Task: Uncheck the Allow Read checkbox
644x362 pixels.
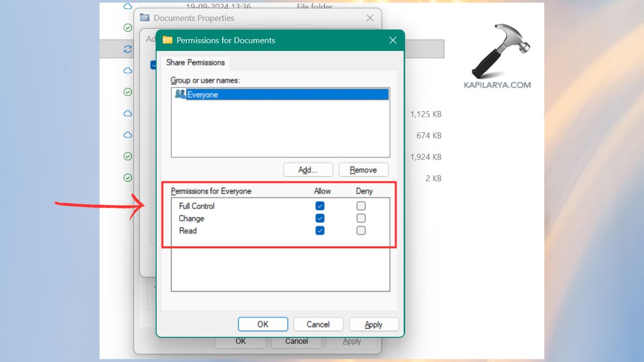Action: coord(319,231)
